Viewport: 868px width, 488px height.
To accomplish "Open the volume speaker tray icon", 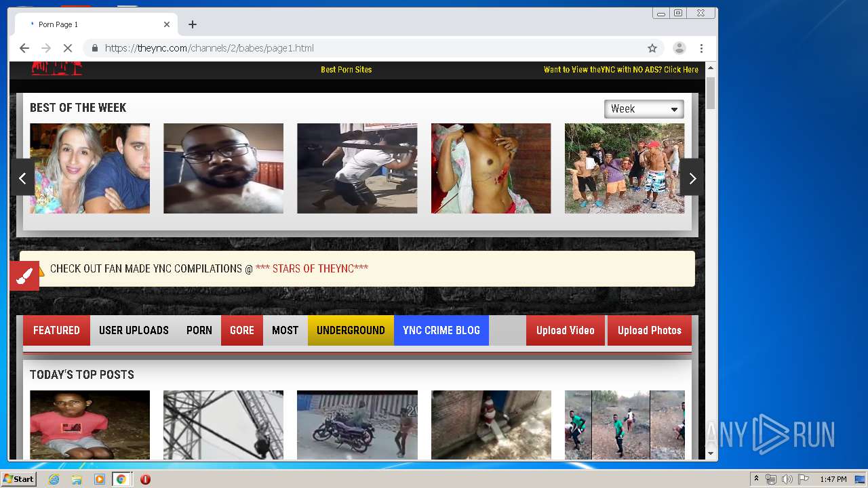I will [787, 479].
